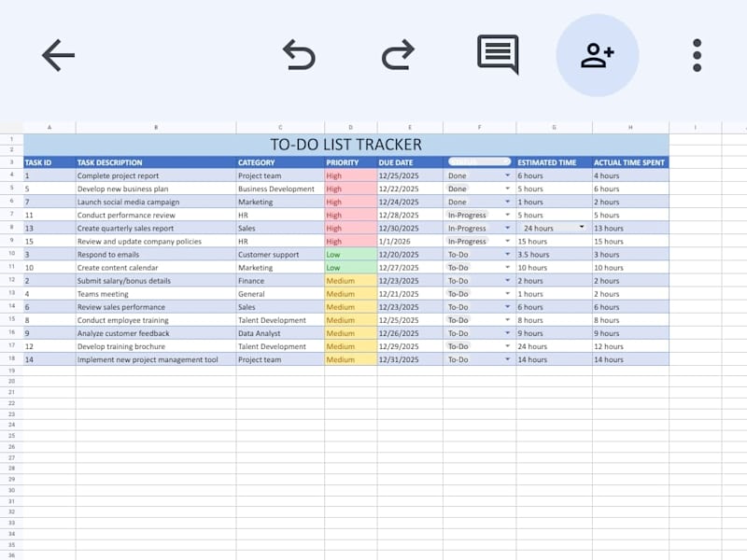Open the three-dot more options menu
Viewport: 747px width, 560px height.
697,55
